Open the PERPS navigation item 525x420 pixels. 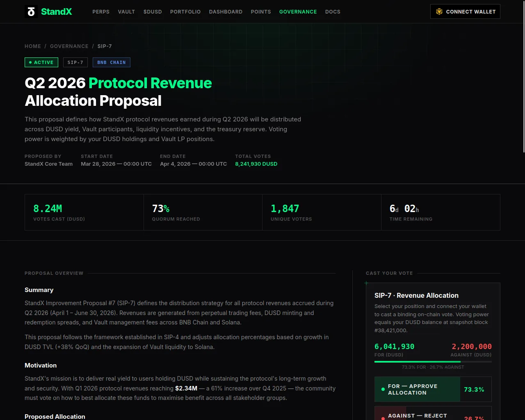(101, 12)
